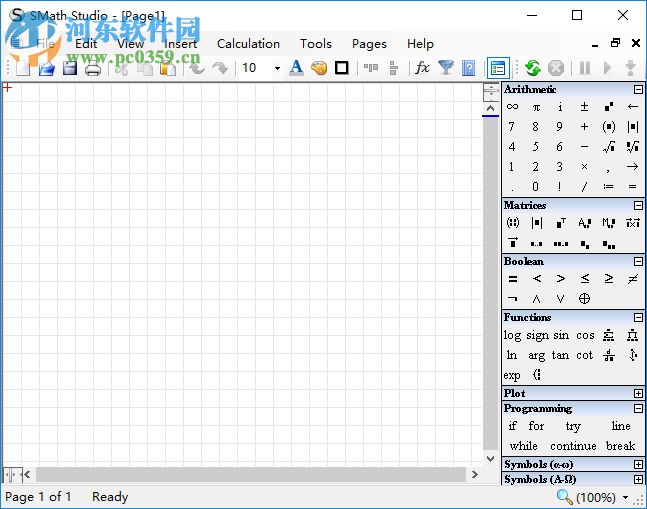Insert the tan function

pyautogui.click(x=560, y=355)
